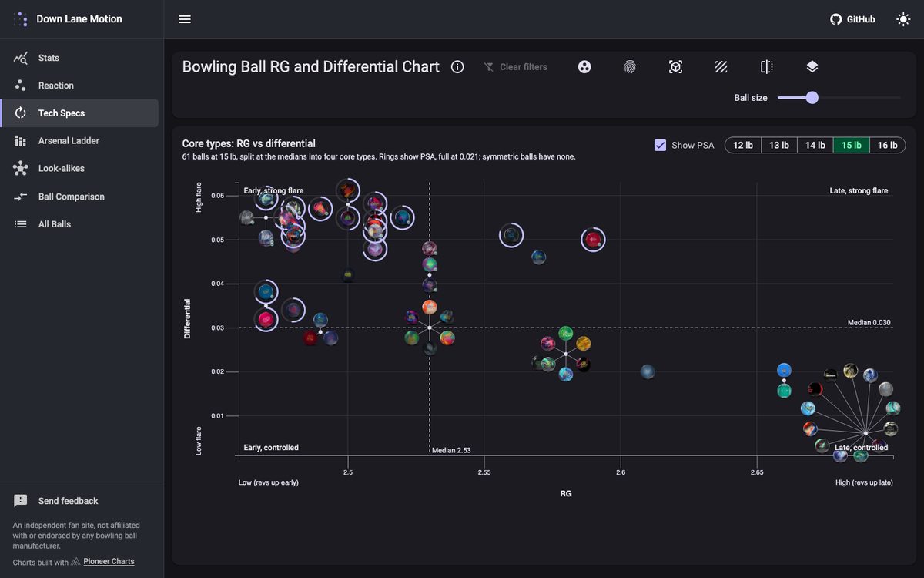The height and width of the screenshot is (578, 924).
Task: Click the fingerprint filter icon
Action: [x=630, y=67]
